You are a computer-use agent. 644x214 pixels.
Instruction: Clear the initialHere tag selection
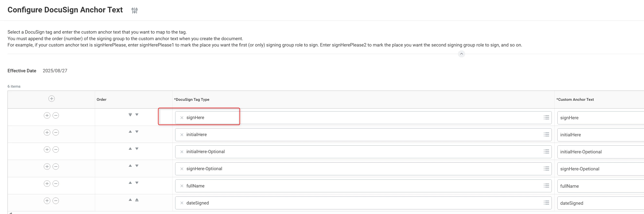[x=182, y=135]
